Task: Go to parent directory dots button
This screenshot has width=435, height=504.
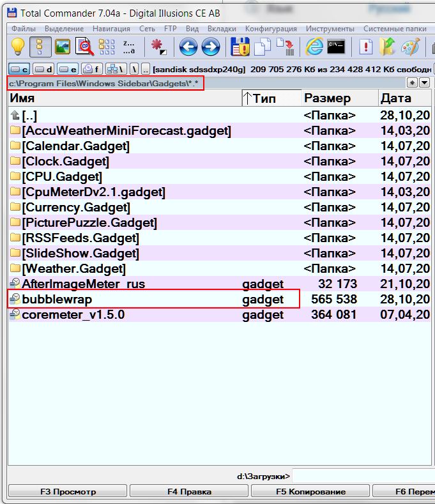Action: (146, 69)
